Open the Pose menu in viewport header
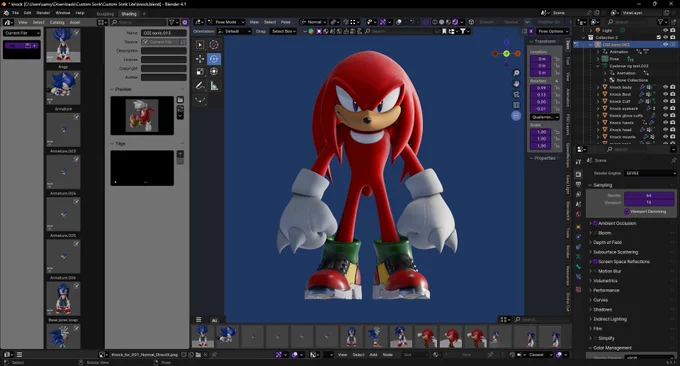 point(285,22)
